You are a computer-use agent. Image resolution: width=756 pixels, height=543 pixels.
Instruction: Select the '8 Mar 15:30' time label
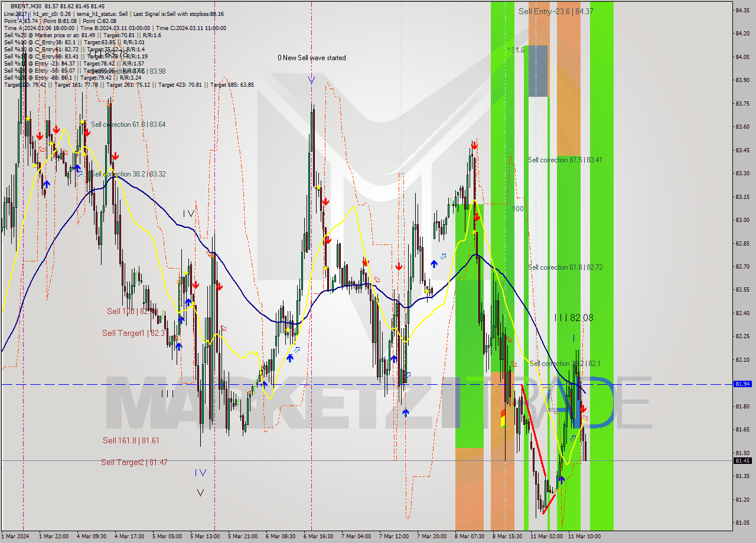[507, 537]
